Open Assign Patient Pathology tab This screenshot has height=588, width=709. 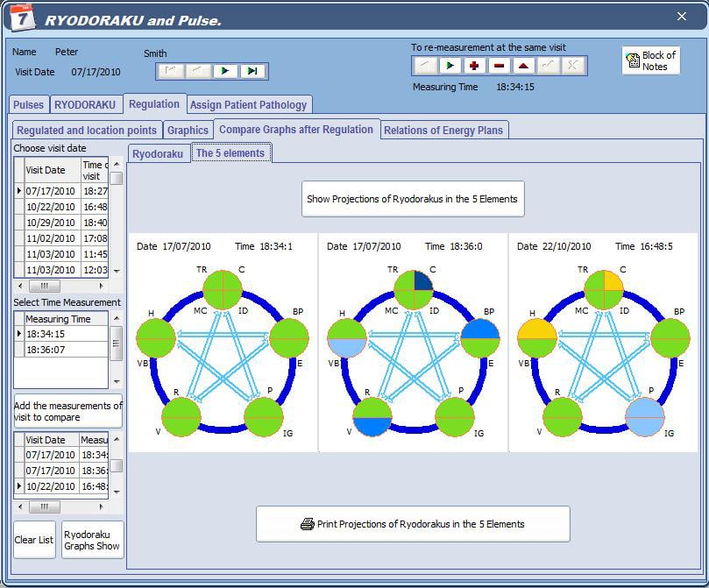[249, 105]
